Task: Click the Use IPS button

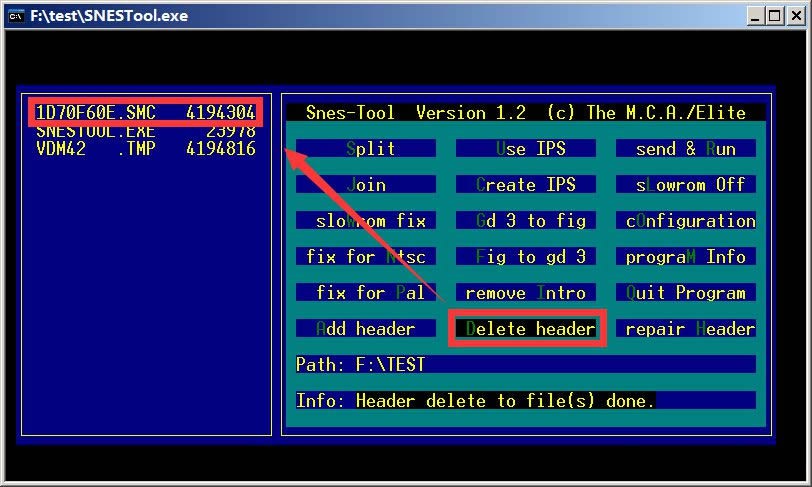Action: [x=526, y=149]
